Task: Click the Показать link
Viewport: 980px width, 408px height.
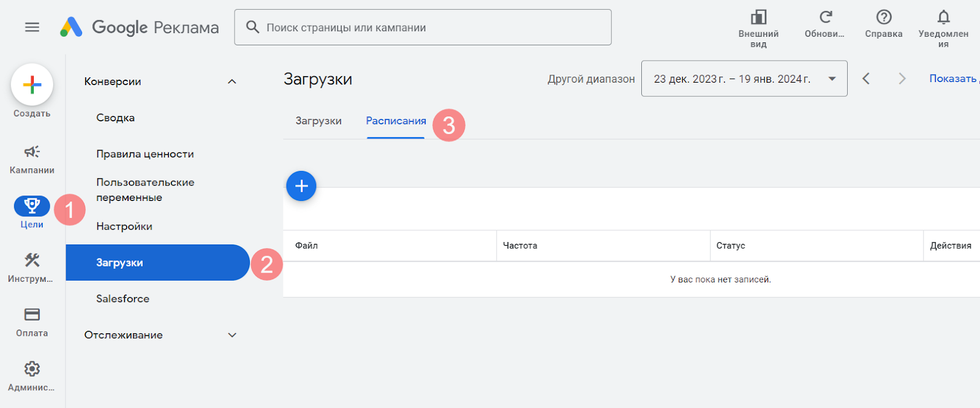Action: (952, 78)
